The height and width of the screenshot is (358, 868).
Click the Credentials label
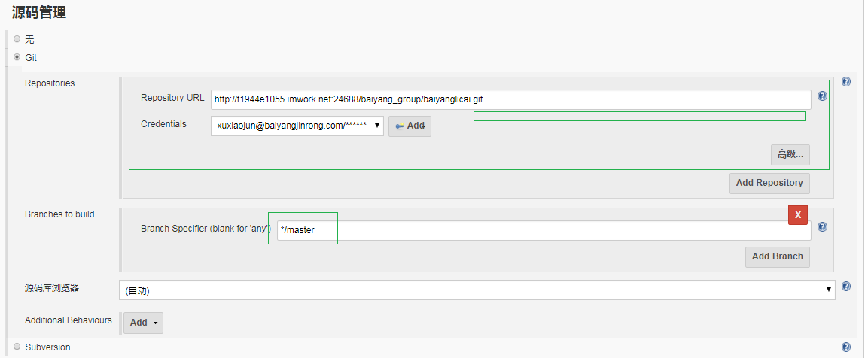[164, 124]
